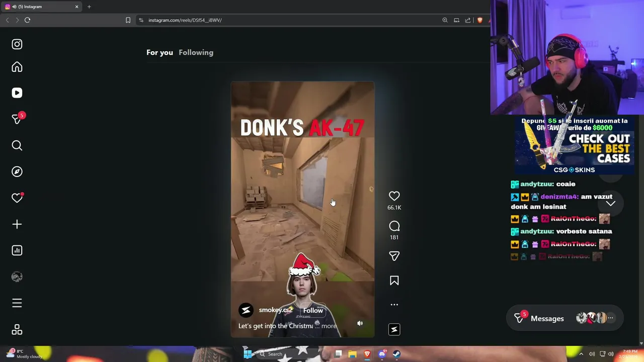Viewport: 644px width, 362px height.
Task: Open Dashboard chart icon in sidebar
Action: tap(17, 250)
